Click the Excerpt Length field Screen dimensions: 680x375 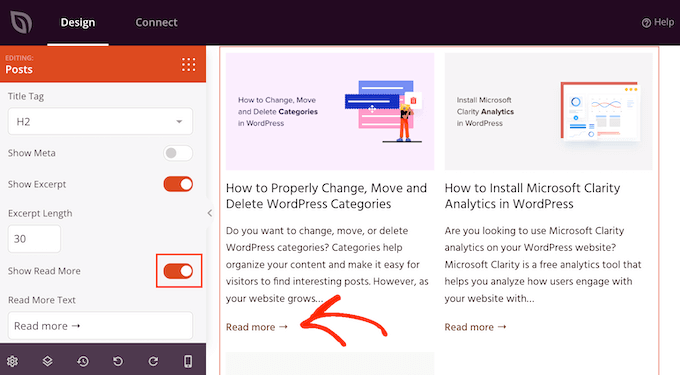coord(34,238)
